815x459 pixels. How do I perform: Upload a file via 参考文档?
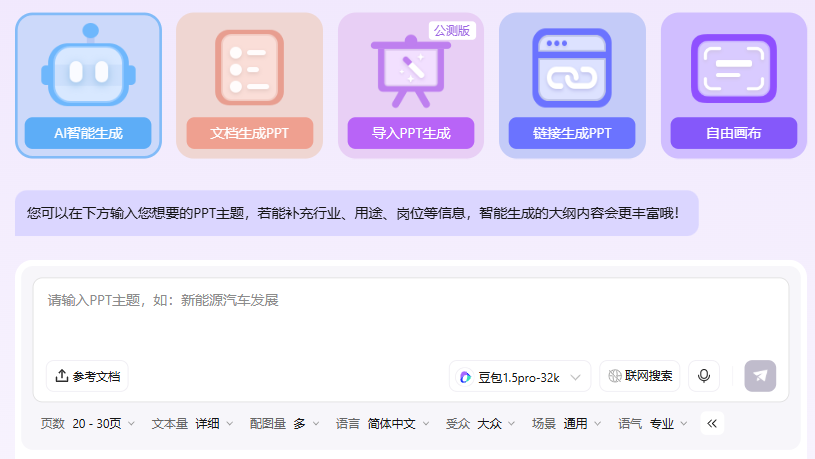pos(87,376)
